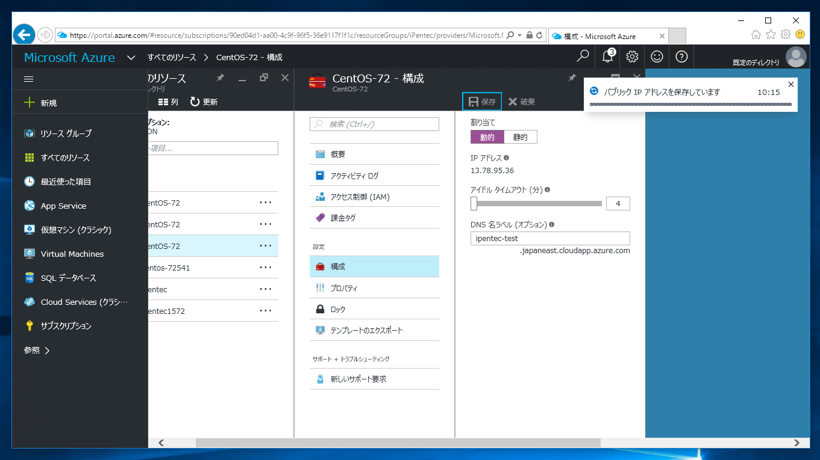Click the browser forward arrow button
The height and width of the screenshot is (460, 820).
point(45,35)
